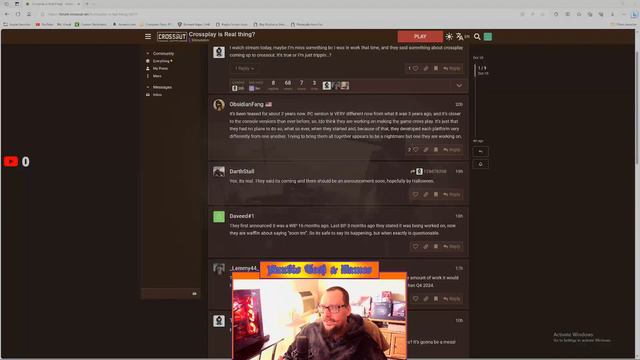Bookmark the first post
Screen dimensions: 640x360
436,69
